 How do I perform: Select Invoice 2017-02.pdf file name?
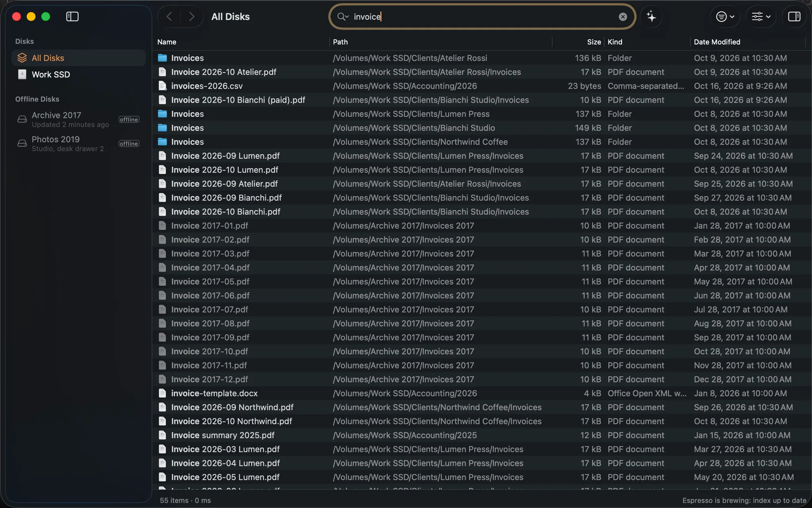pyautogui.click(x=210, y=240)
